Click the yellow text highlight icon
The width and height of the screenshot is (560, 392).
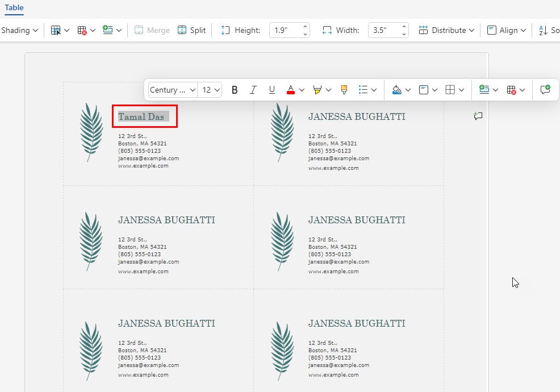click(317, 90)
